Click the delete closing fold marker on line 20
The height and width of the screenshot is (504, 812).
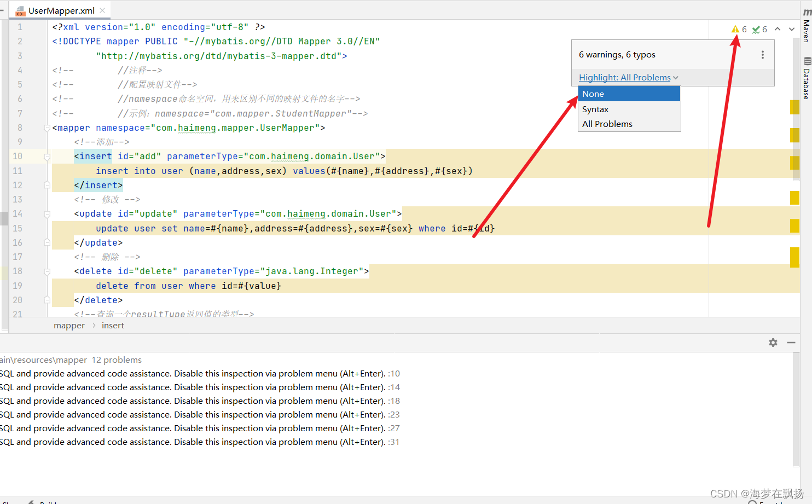[x=47, y=300]
